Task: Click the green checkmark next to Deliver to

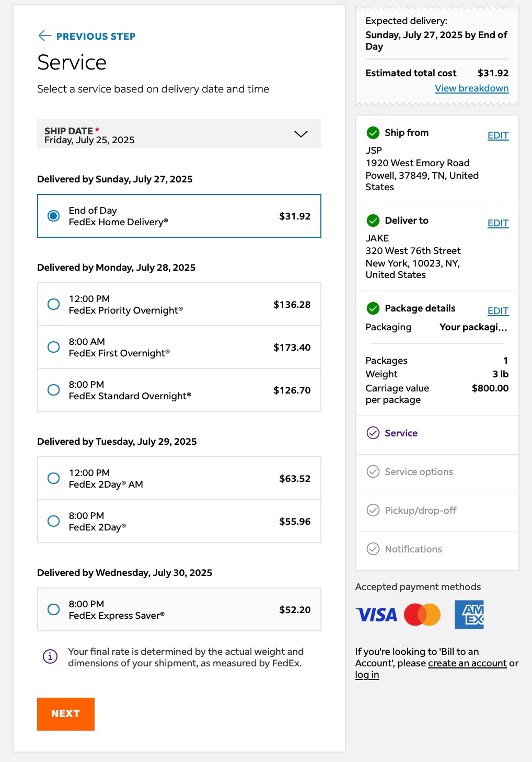Action: point(373,221)
